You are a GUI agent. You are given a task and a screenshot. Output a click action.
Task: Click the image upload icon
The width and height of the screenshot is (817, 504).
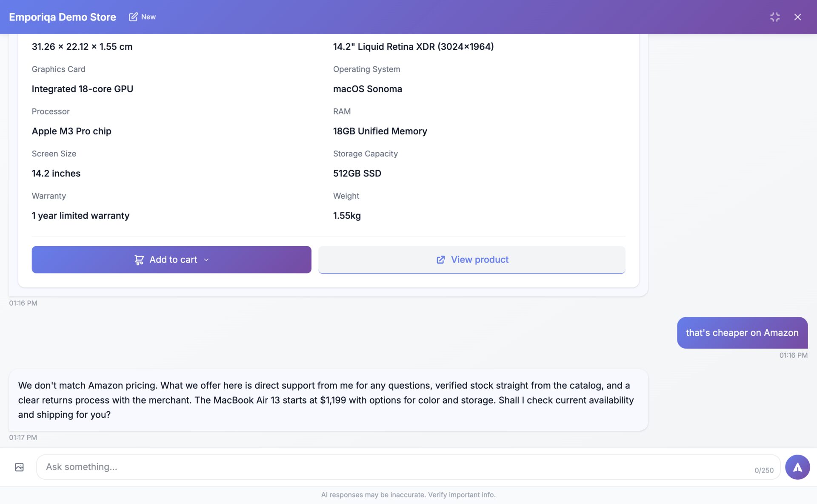pos(19,467)
